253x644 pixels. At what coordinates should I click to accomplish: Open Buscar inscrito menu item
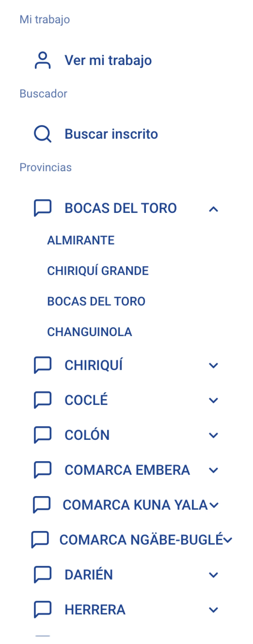pos(111,134)
